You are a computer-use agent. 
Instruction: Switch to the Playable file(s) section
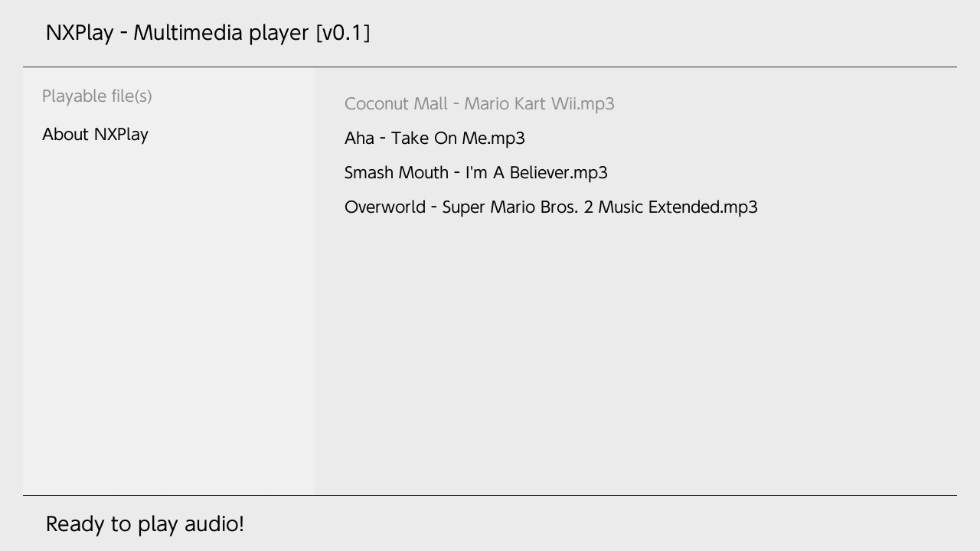click(x=97, y=96)
